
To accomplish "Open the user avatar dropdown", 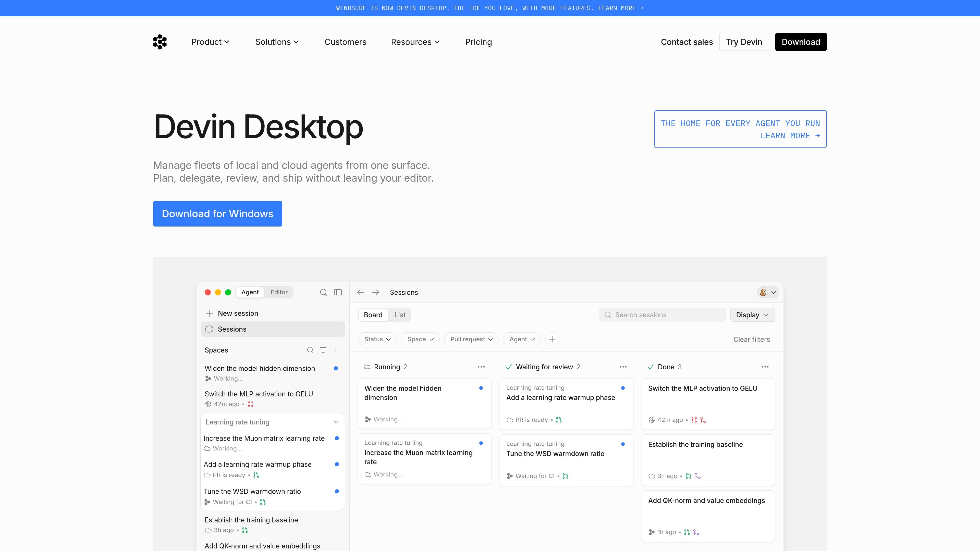I will pyautogui.click(x=768, y=292).
